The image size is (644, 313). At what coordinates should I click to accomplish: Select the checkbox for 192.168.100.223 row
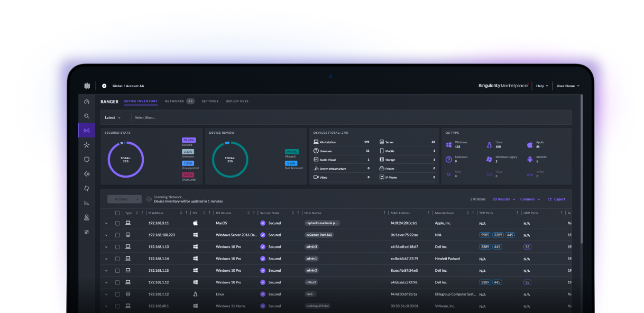point(117,235)
